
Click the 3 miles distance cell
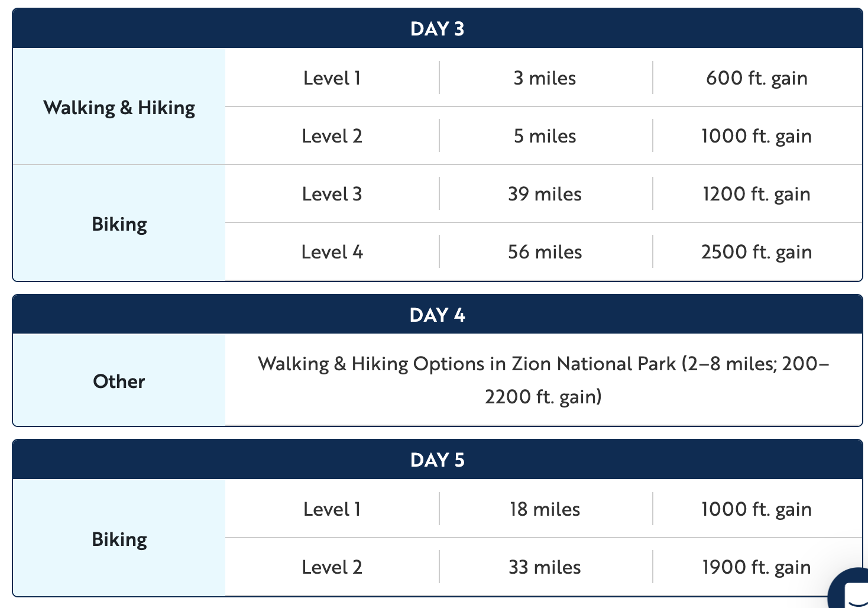[545, 78]
